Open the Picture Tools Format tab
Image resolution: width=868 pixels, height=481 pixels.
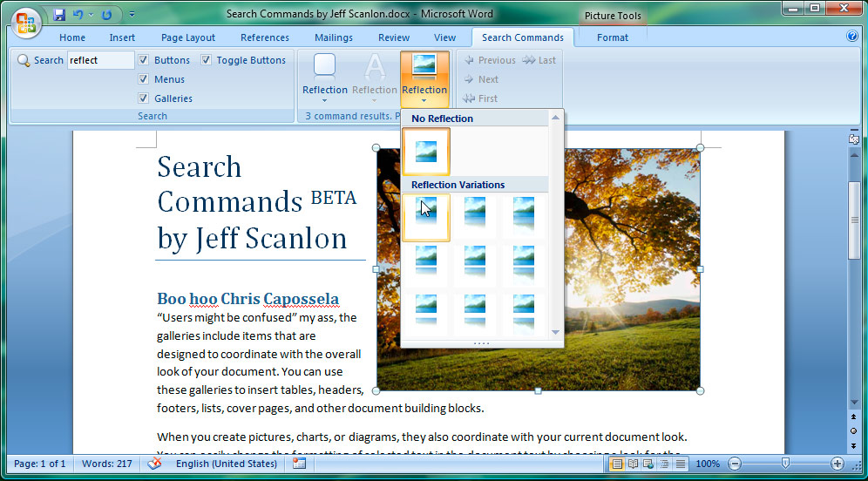pos(613,37)
